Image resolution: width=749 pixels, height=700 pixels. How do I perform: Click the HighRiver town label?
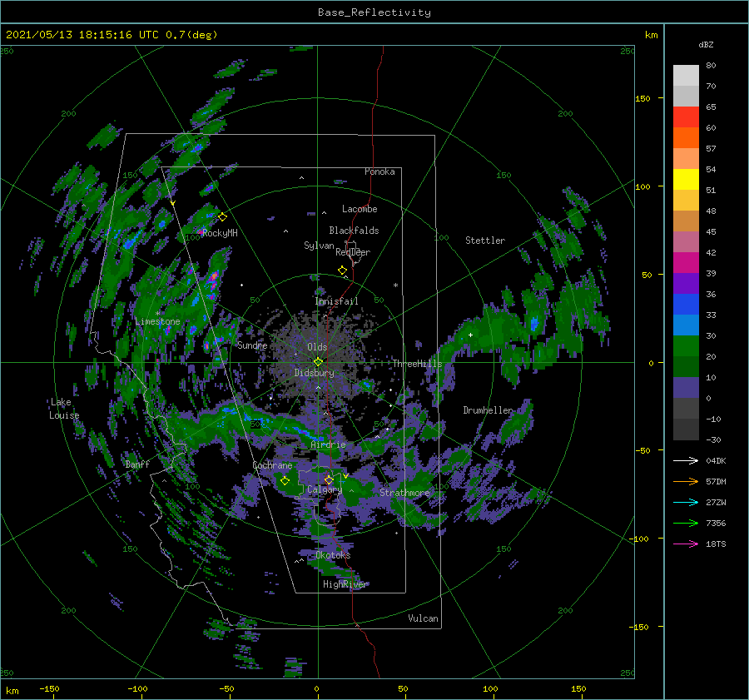coord(345,584)
